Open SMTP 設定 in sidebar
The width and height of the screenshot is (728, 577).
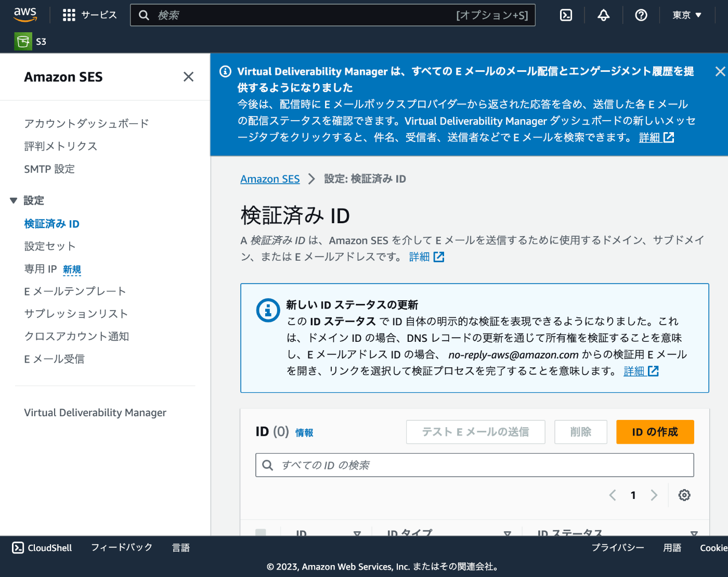(49, 169)
